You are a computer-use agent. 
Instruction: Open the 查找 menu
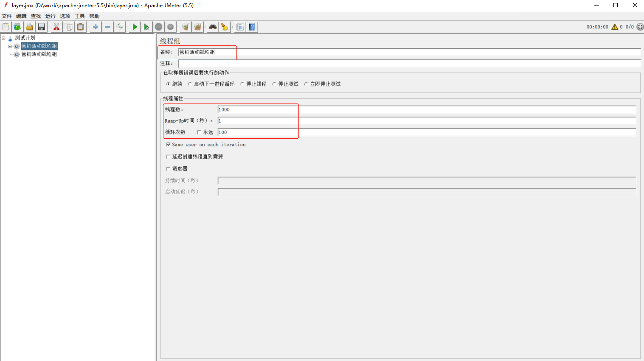(x=36, y=16)
